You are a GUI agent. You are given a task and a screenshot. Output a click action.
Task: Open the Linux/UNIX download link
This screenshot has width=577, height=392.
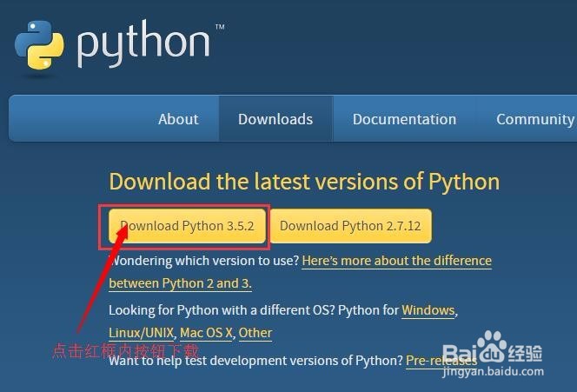tap(141, 333)
